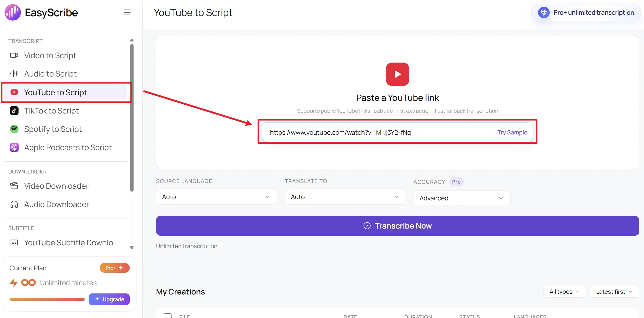This screenshot has height=318, width=644.
Task: Click the sparkle icon on Upgrade button
Action: click(97, 299)
